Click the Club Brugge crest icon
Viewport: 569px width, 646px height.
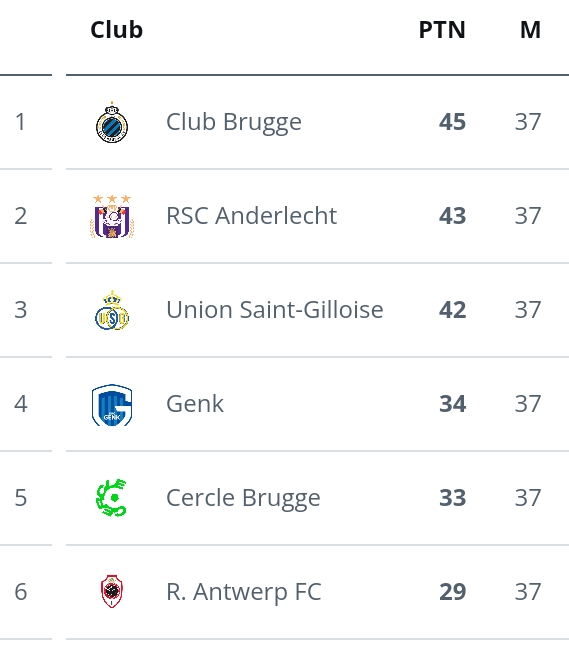[x=112, y=122]
